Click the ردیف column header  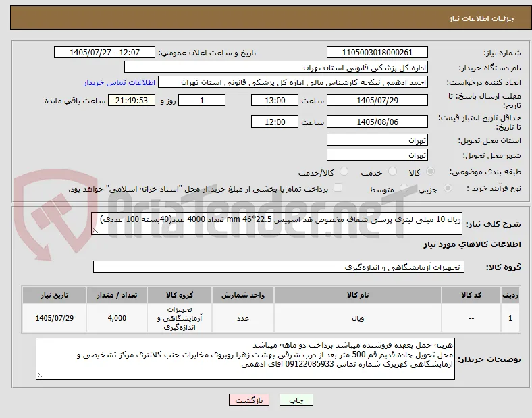point(510,295)
